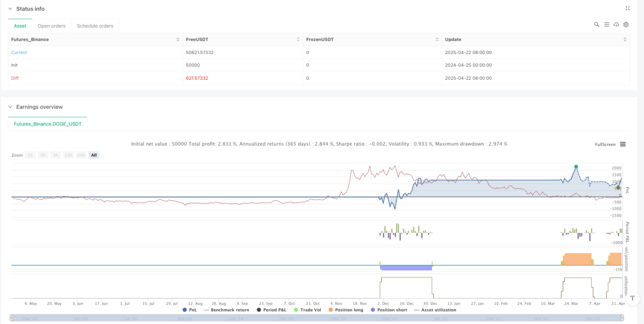This screenshot has height=324, width=644.
Task: Toggle Benchmark return legend item
Action: pyautogui.click(x=226, y=310)
